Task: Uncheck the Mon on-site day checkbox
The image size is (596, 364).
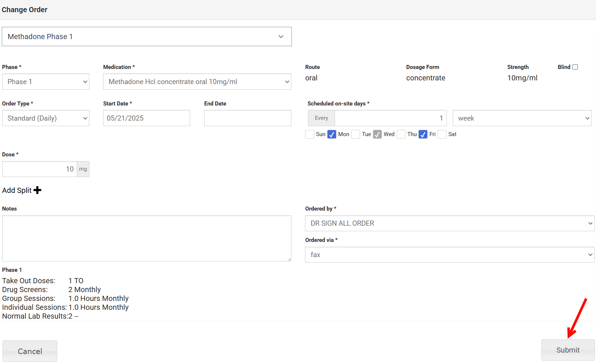Action: pyautogui.click(x=332, y=134)
